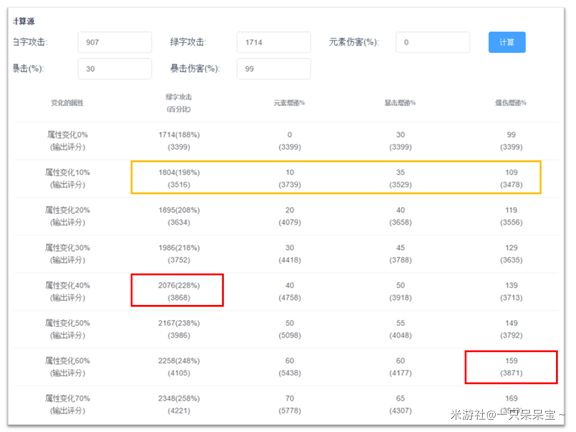Click the cell with score (3529)
This screenshot has width=576, height=432.
tap(400, 178)
